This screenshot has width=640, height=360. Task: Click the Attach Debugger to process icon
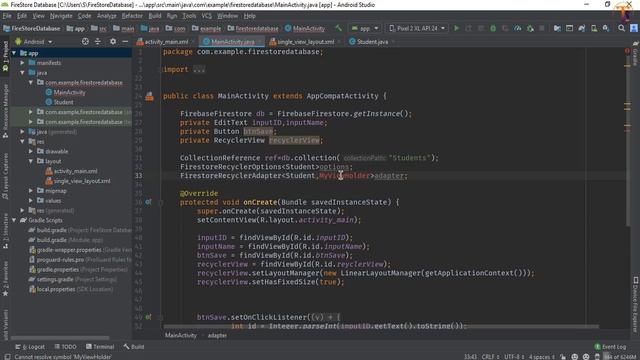click(x=530, y=28)
